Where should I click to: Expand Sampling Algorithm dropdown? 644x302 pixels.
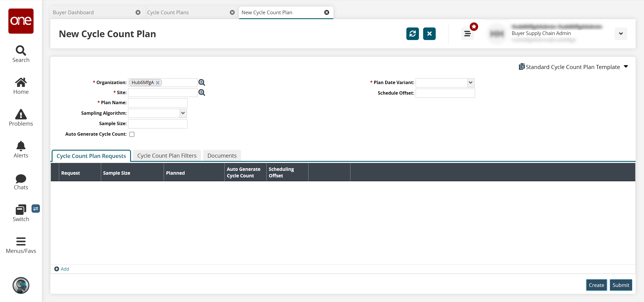point(183,113)
